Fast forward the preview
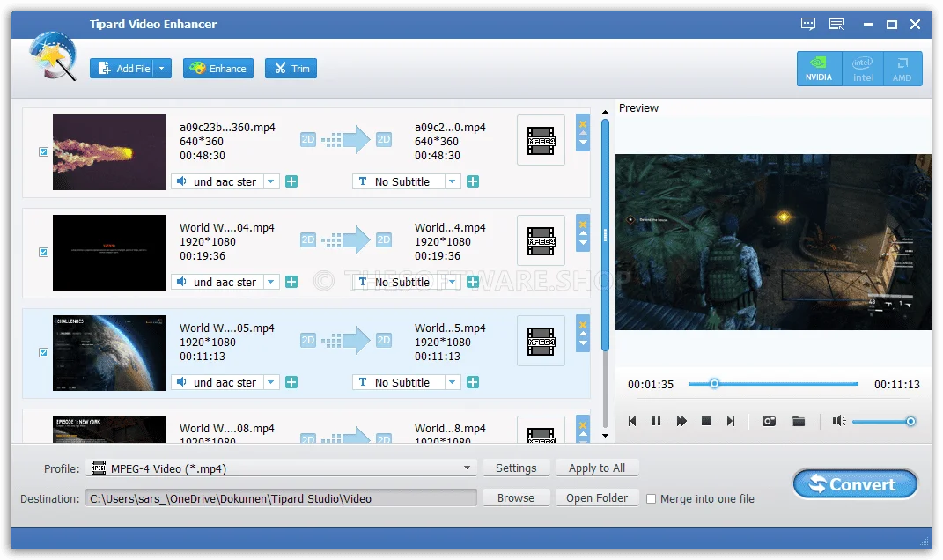 (x=681, y=421)
